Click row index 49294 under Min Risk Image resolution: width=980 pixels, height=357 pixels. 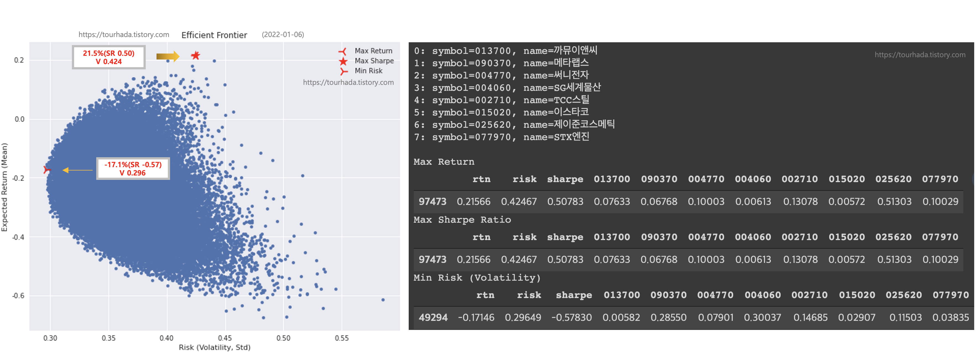point(433,317)
